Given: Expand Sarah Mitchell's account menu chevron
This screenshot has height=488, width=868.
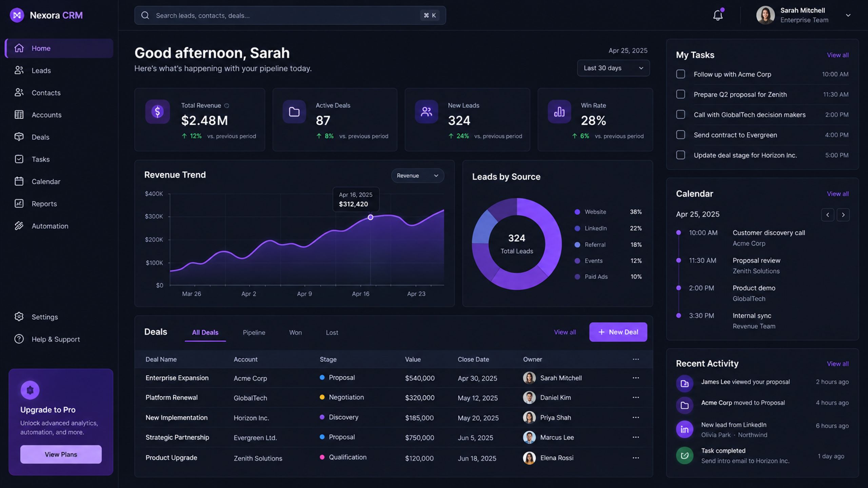Looking at the screenshot, I should tap(848, 15).
